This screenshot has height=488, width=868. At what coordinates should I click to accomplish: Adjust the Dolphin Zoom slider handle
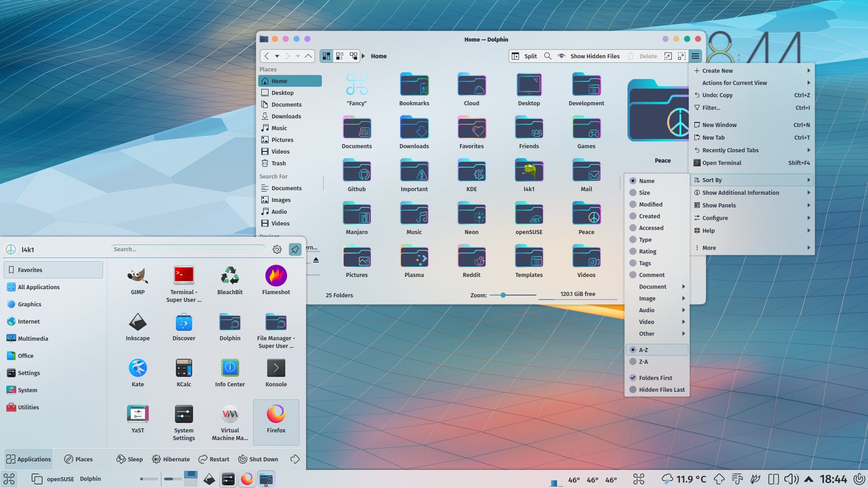503,295
